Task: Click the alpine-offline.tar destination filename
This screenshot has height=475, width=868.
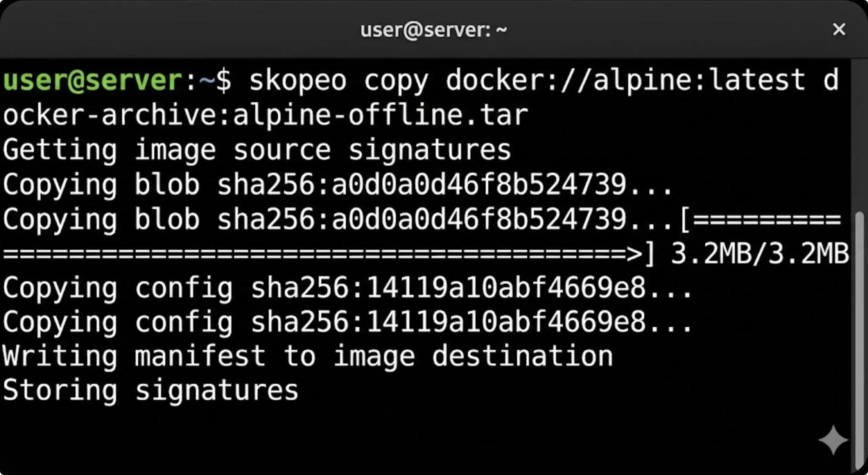Action: (380, 115)
